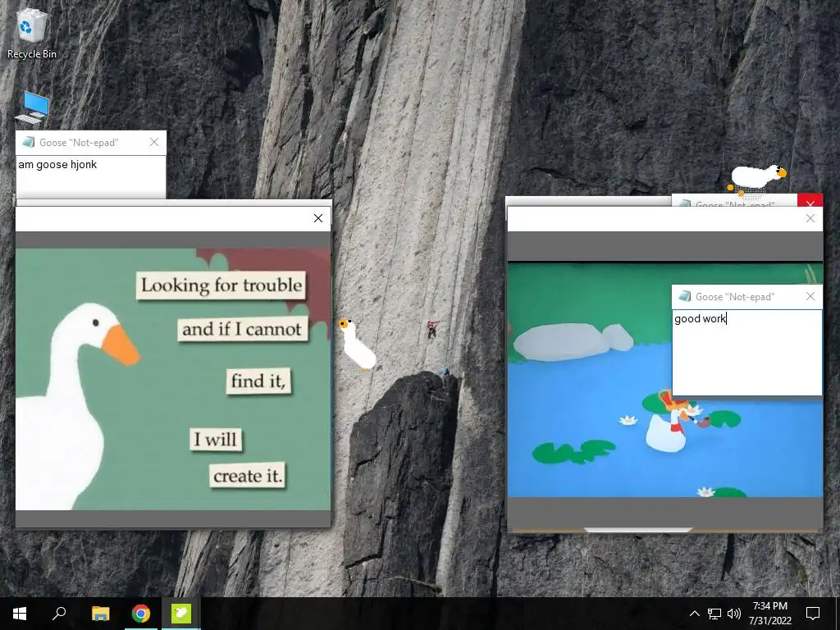This screenshot has height=630, width=840.
Task: Click the 'create it.' label in meme
Action: point(248,475)
